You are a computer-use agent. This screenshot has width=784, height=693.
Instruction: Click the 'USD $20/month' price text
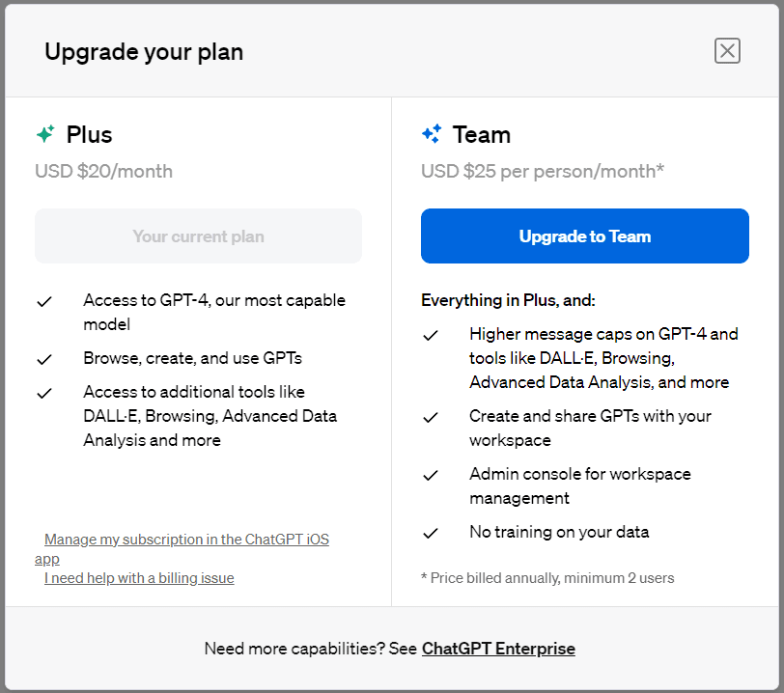(x=103, y=171)
